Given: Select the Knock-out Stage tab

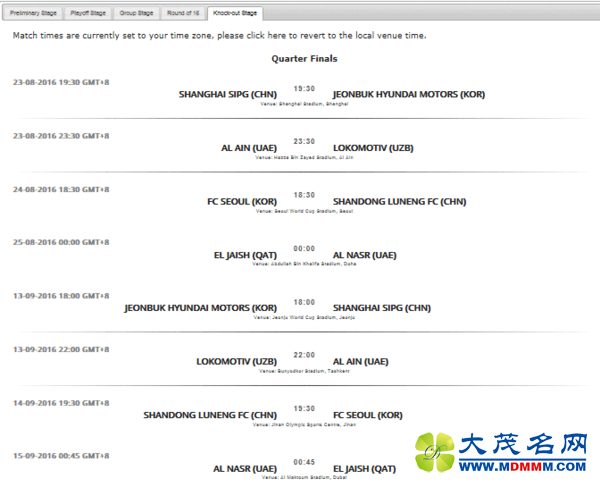Looking at the screenshot, I should click(x=235, y=13).
